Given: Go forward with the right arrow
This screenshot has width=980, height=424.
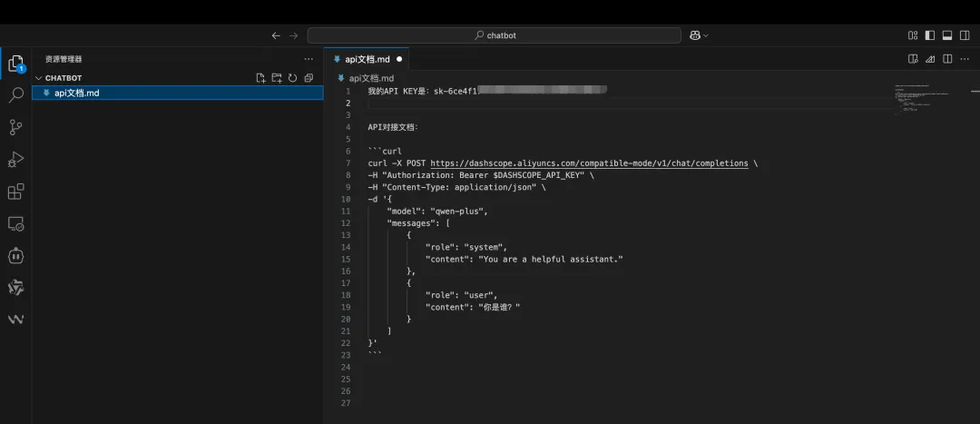Looking at the screenshot, I should point(293,35).
